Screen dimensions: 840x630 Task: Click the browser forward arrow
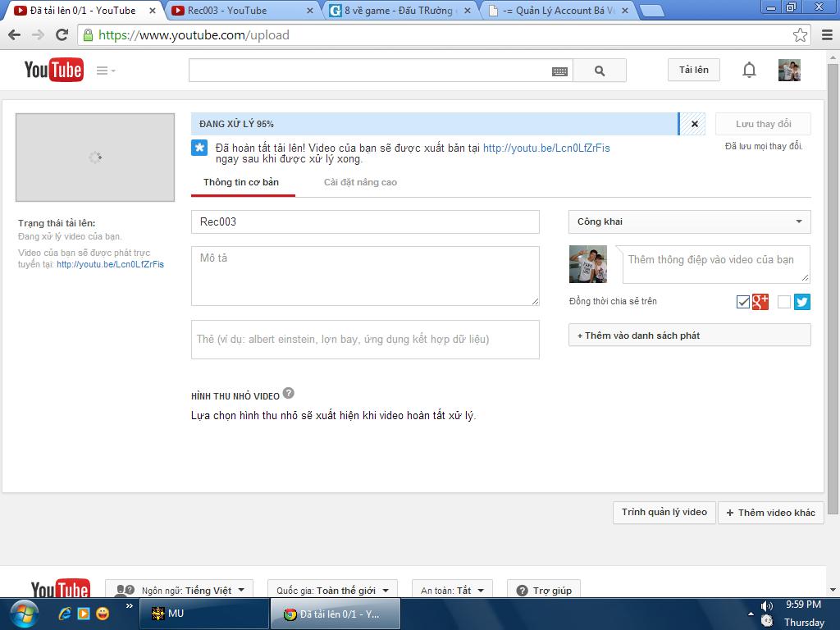pyautogui.click(x=38, y=34)
